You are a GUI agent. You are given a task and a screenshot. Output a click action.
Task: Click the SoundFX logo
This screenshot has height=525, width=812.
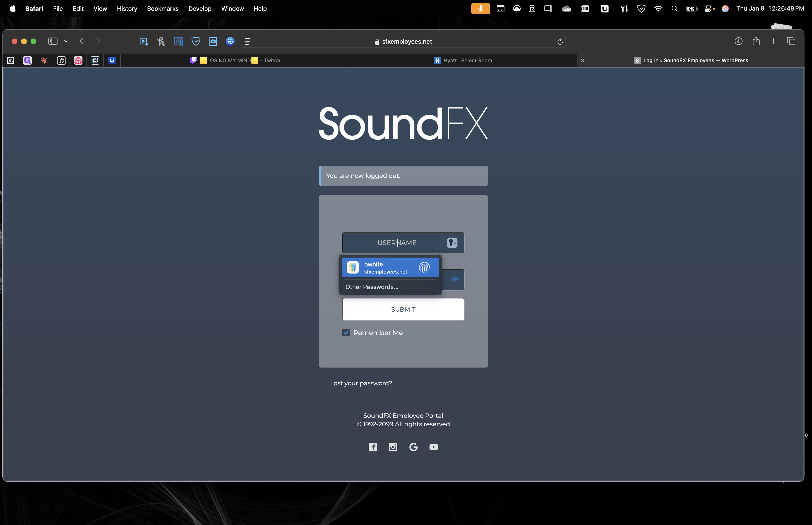[x=403, y=123]
